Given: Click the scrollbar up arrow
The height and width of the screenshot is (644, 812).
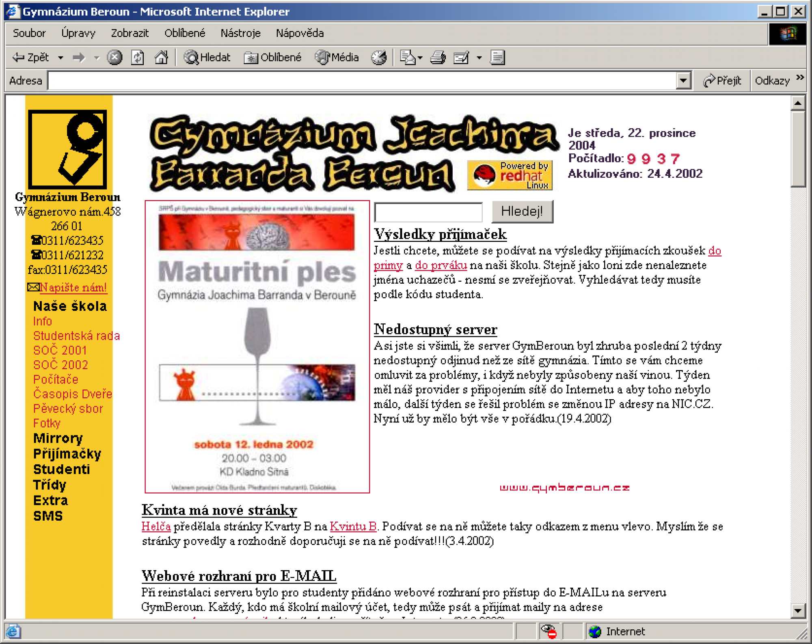Looking at the screenshot, I should click(x=798, y=103).
